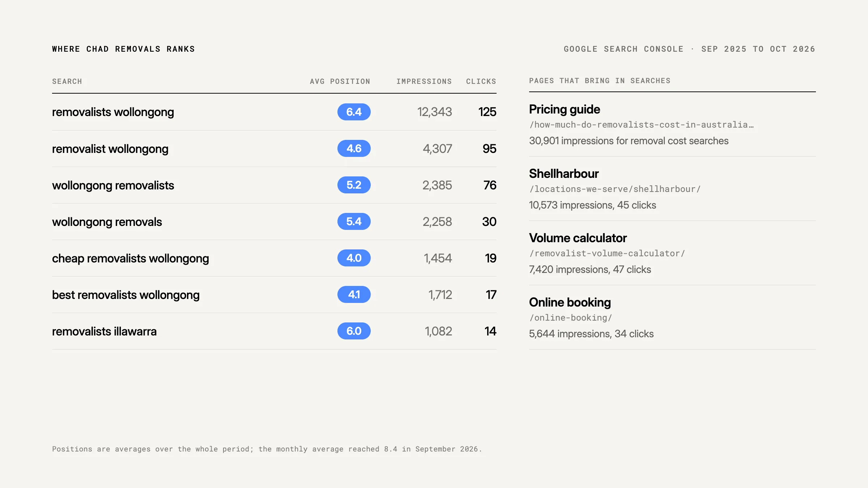Select 'wollongong removalists' search term
This screenshot has width=868, height=488.
pyautogui.click(x=113, y=185)
